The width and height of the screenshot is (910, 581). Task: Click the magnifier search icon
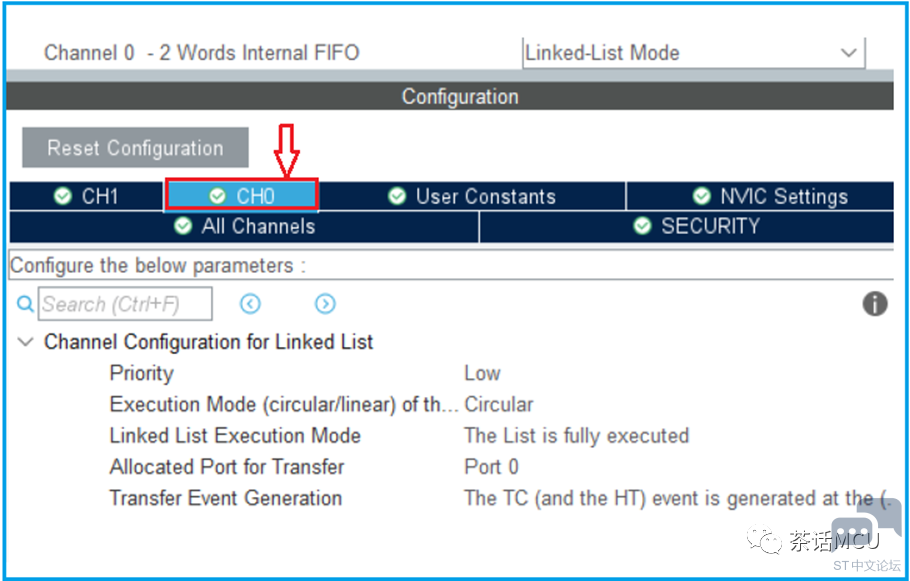[x=25, y=304]
